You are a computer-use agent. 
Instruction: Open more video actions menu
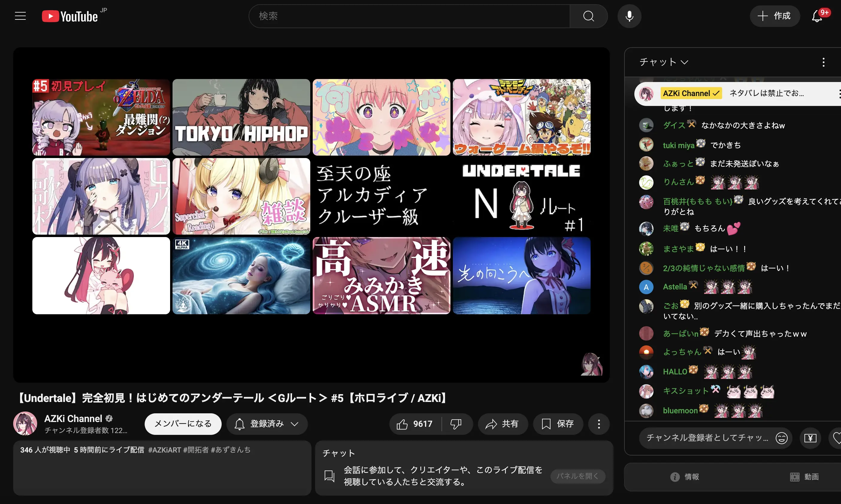pyautogui.click(x=599, y=424)
